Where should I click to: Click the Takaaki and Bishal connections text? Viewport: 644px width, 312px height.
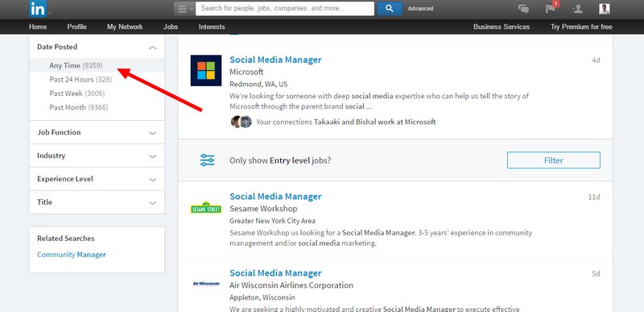point(346,122)
